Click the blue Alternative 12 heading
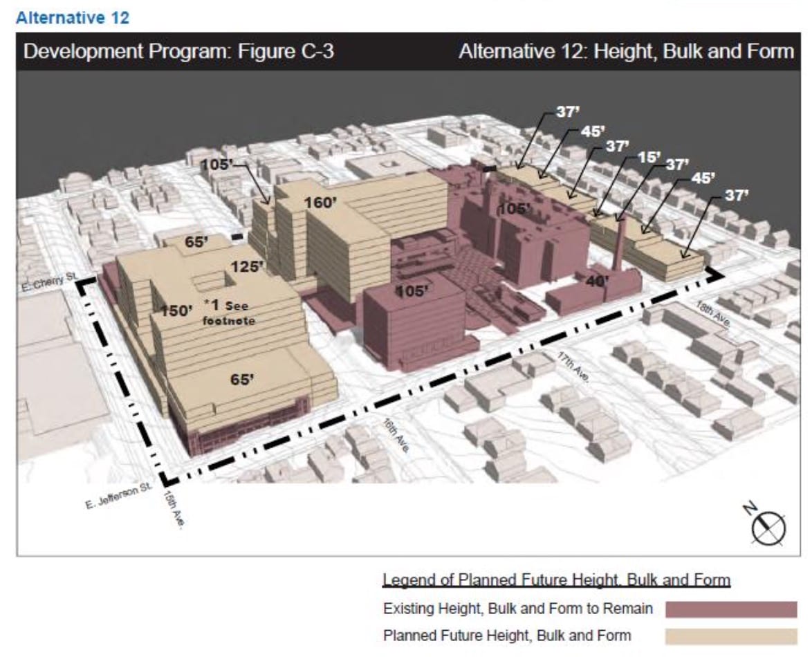812x657 pixels. 73,18
